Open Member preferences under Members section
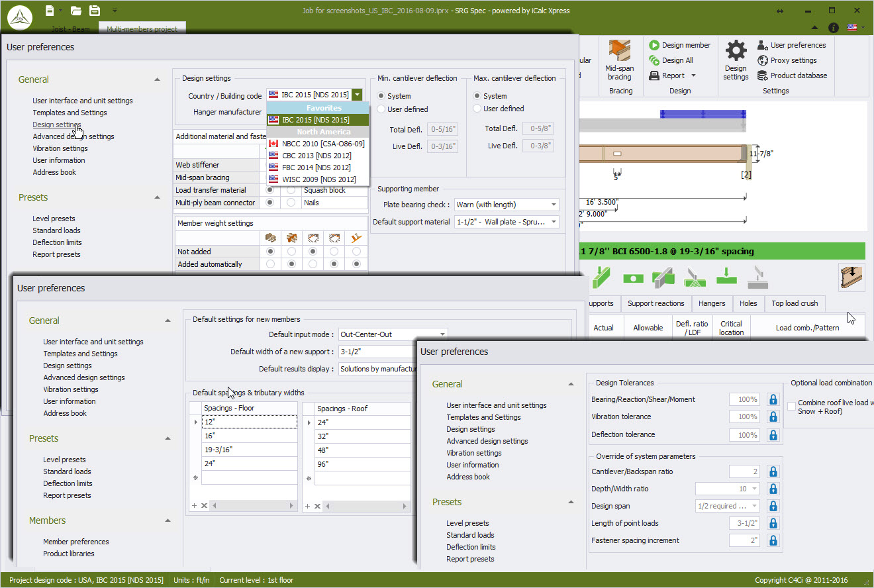 [x=76, y=542]
